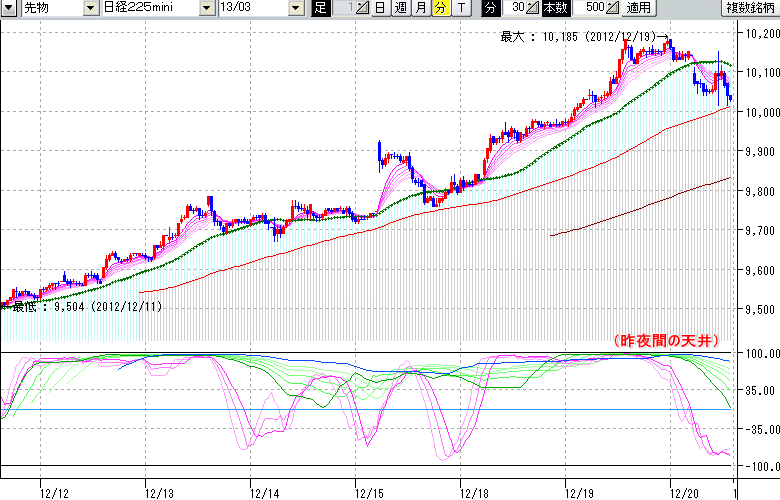Toggle the yellow highlighted 分 minute button
The image size is (780, 500).
[440, 8]
